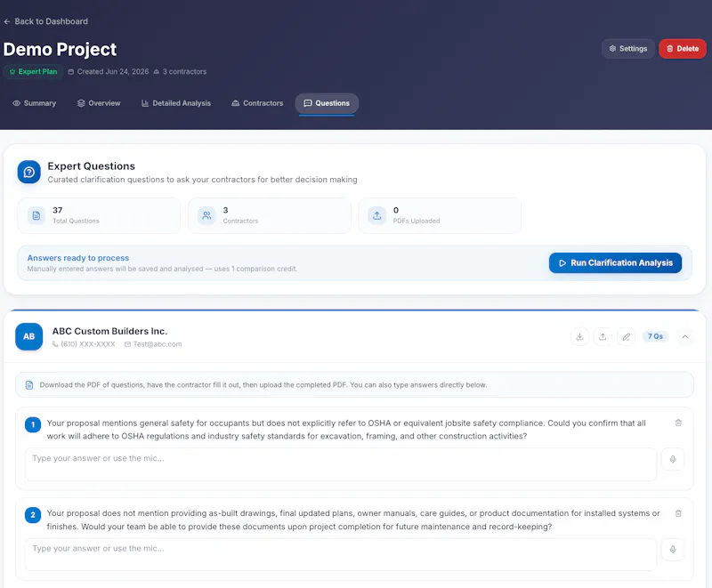The width and height of the screenshot is (712, 588).
Task: Click the Expert Questions help icon
Action: pyautogui.click(x=29, y=172)
